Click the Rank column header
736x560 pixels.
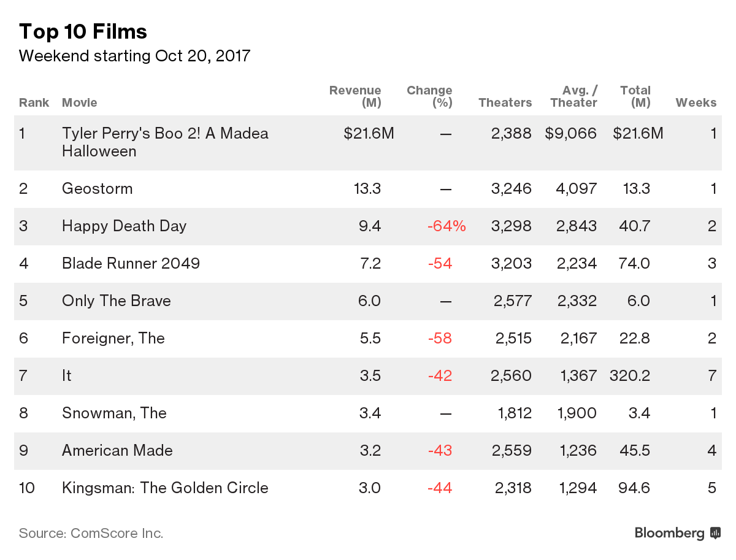pos(34,102)
